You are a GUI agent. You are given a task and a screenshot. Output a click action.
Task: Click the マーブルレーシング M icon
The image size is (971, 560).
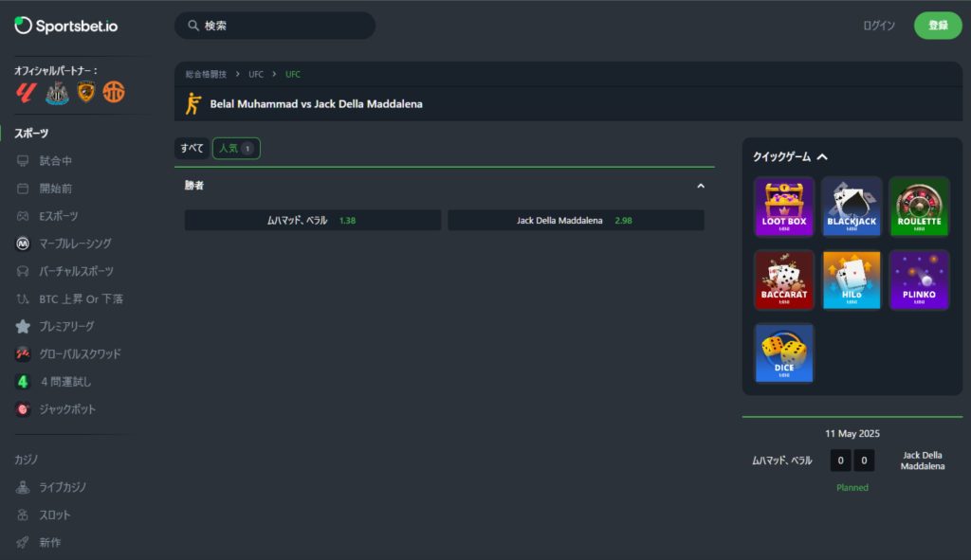click(23, 244)
